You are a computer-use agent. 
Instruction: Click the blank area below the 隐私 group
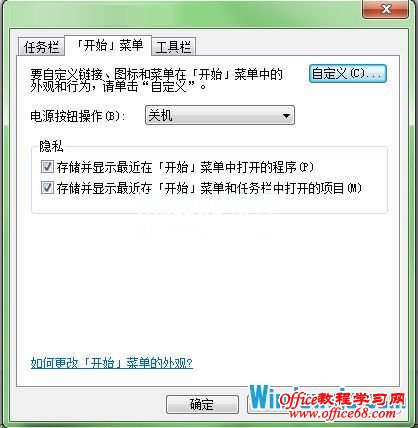click(x=207, y=283)
